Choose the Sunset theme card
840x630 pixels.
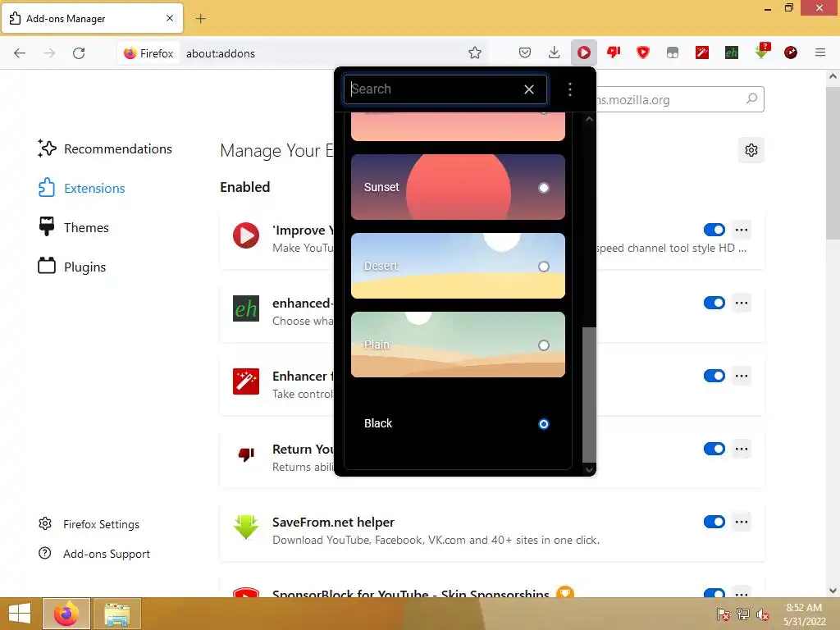coord(458,187)
